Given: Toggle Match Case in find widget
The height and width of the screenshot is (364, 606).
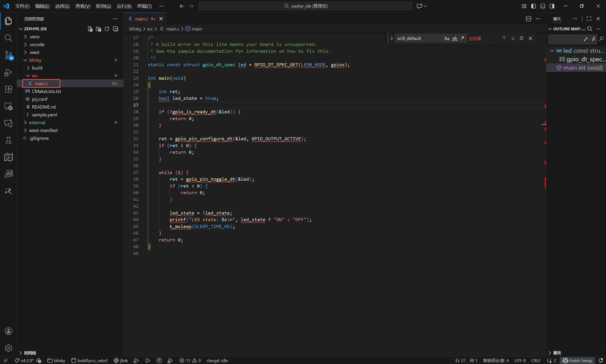Looking at the screenshot, I should point(447,39).
